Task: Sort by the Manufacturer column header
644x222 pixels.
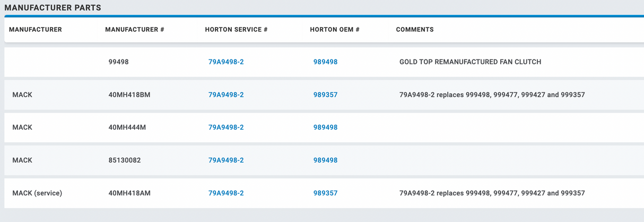Action: click(36, 30)
